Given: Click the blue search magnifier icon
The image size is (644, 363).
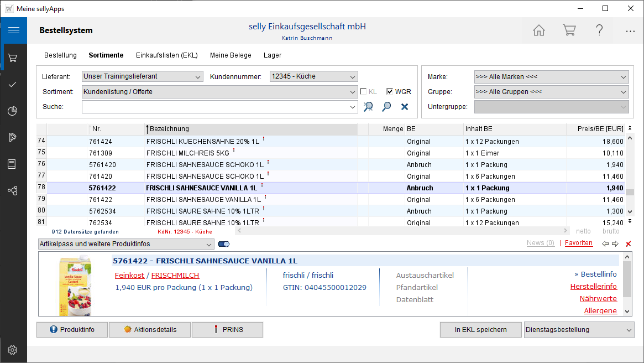Looking at the screenshot, I should click(x=386, y=106).
